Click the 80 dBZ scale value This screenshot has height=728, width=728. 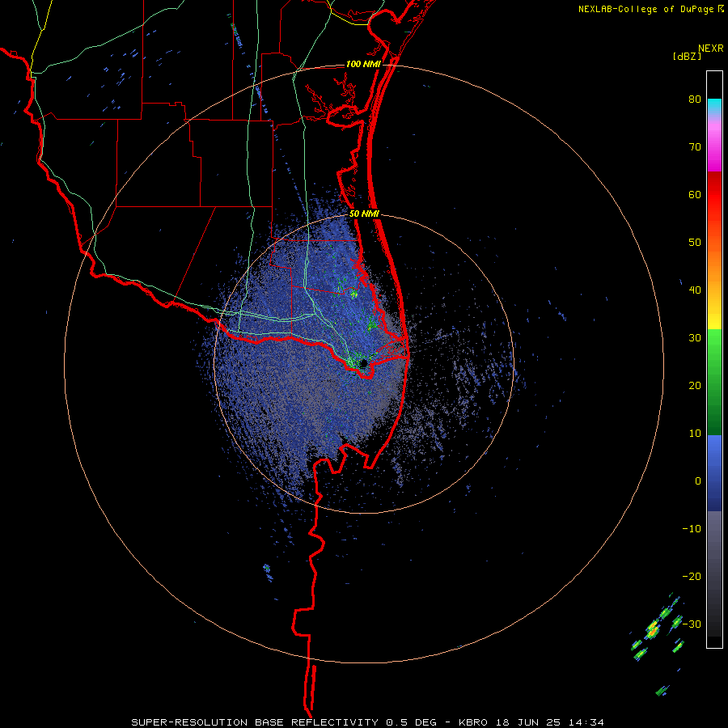click(x=695, y=99)
